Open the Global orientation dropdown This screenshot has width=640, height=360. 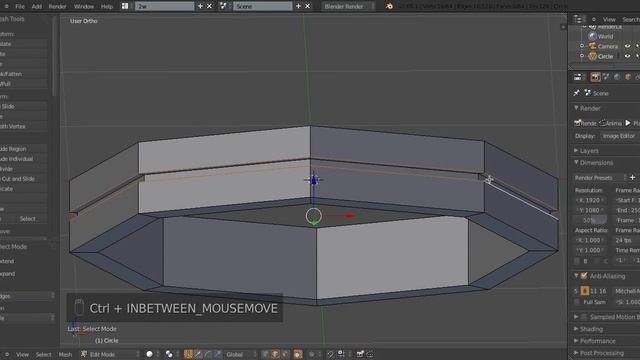coord(241,354)
